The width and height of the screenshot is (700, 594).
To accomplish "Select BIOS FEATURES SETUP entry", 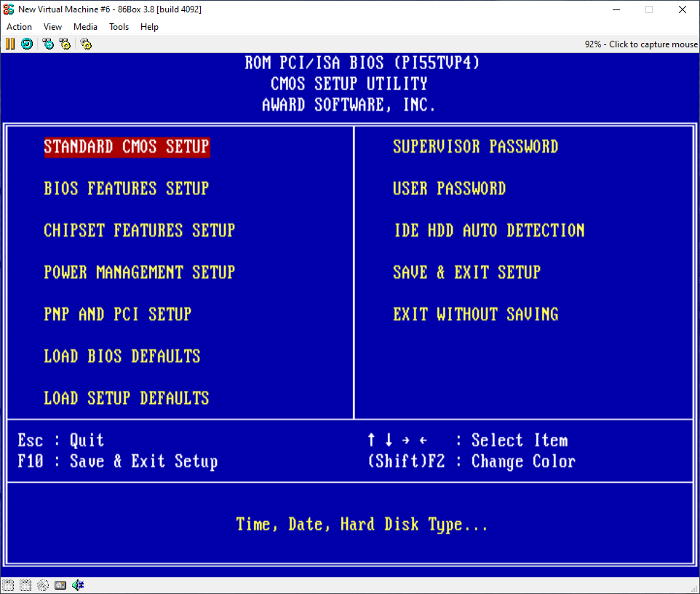I will [127, 189].
